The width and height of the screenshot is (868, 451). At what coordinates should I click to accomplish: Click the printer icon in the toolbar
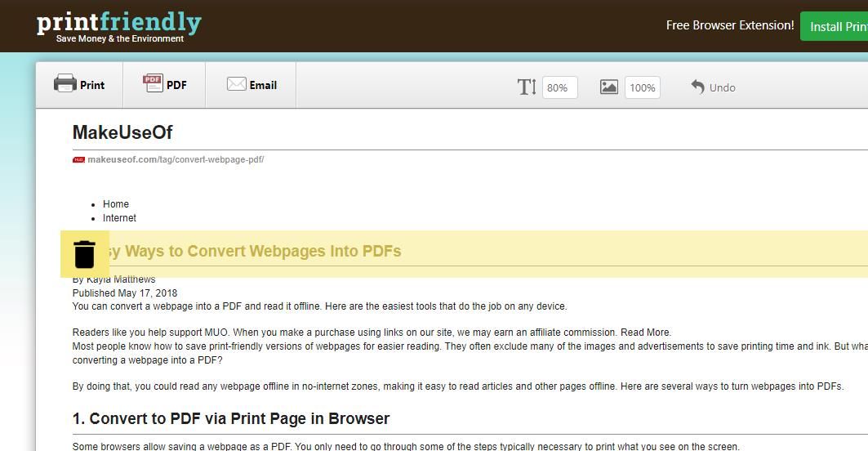click(x=65, y=83)
